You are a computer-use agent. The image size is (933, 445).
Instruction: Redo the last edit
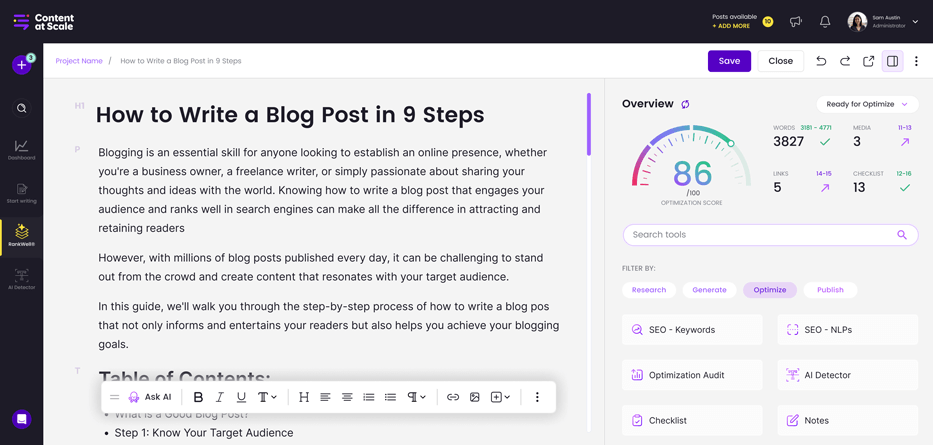[844, 61]
